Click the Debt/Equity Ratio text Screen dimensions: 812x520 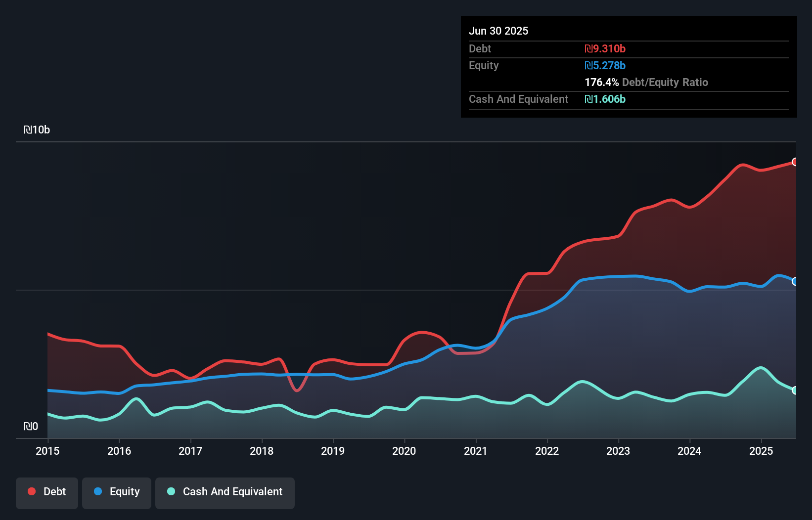(x=665, y=82)
